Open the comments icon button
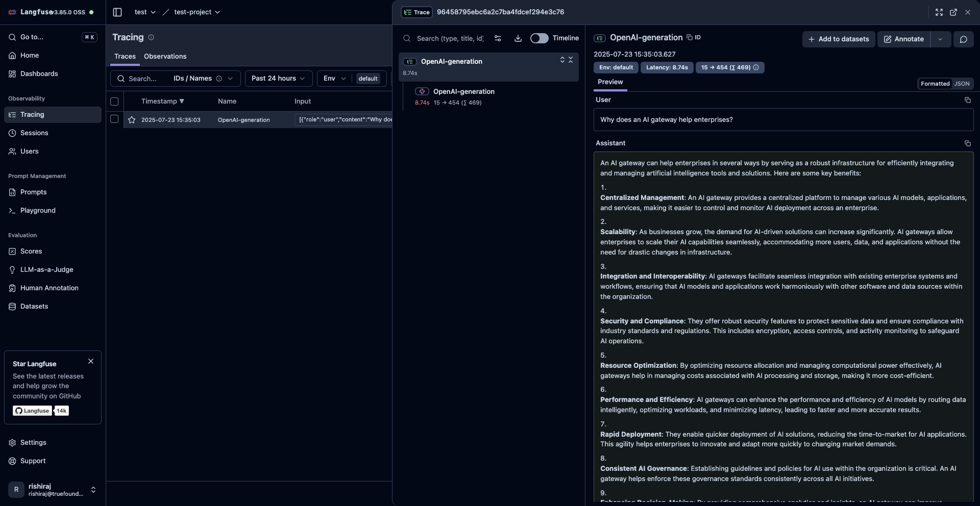Viewport: 980px width, 506px height. point(964,39)
